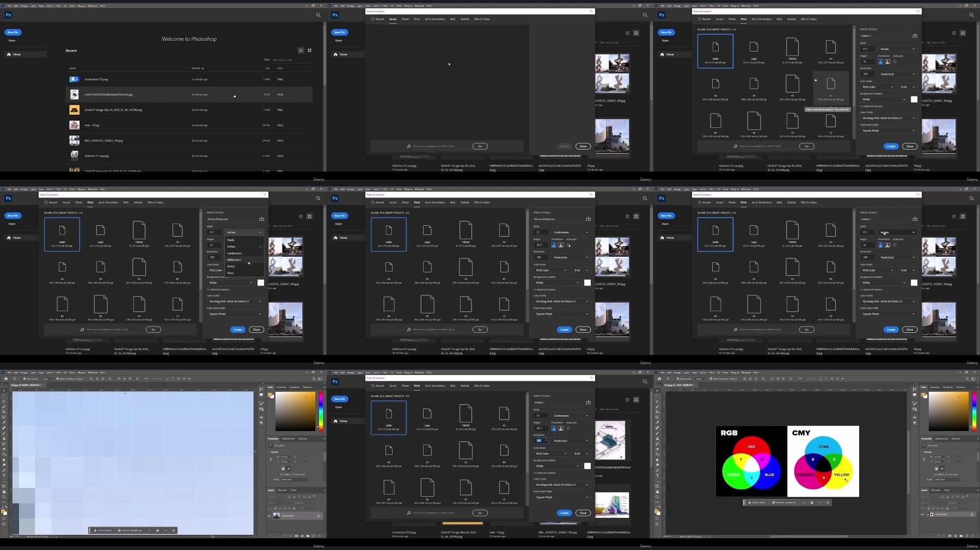
Task: Select the Dodge tool in the RGB/CMY document window
Action: 657,465
